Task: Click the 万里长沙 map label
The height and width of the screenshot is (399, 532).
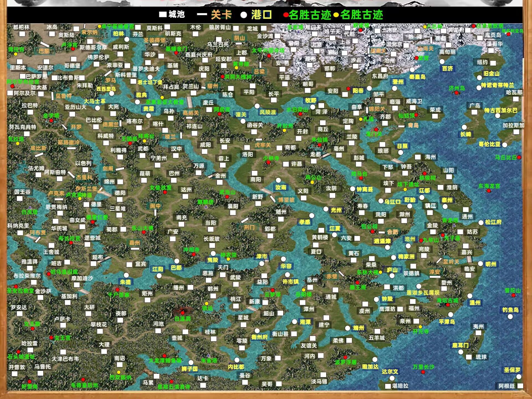Action: pos(424,367)
